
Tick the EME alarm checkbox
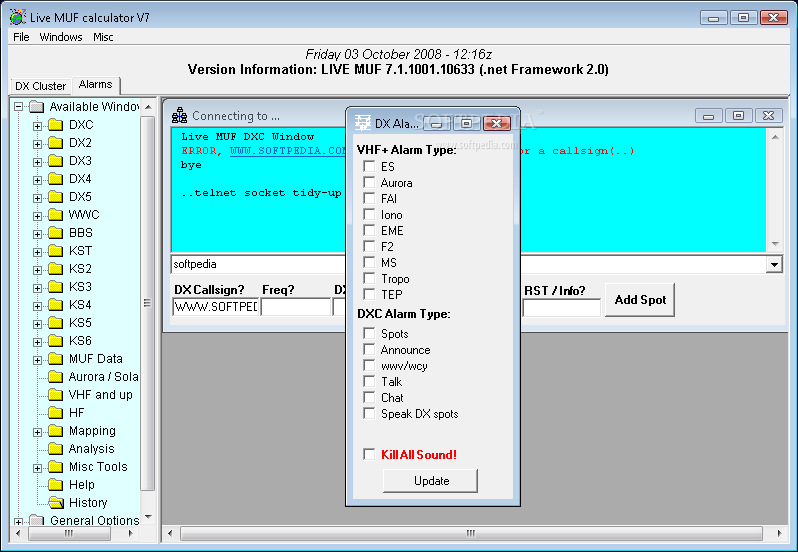click(x=369, y=230)
